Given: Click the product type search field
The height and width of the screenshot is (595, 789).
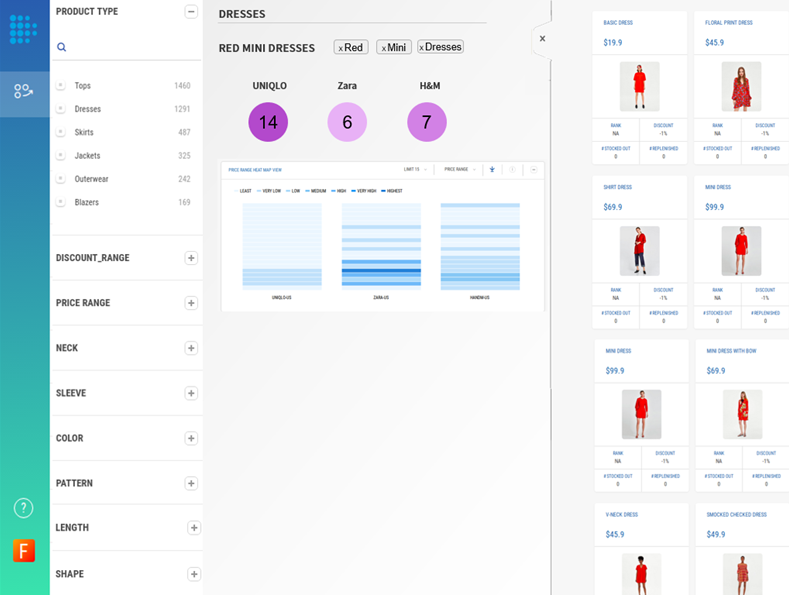Looking at the screenshot, I should coord(127,47).
